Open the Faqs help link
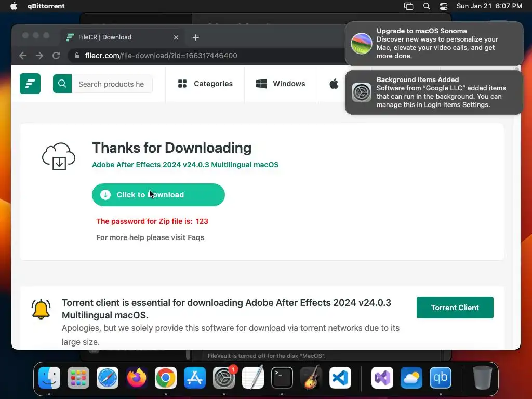This screenshot has height=399, width=532. 196,237
